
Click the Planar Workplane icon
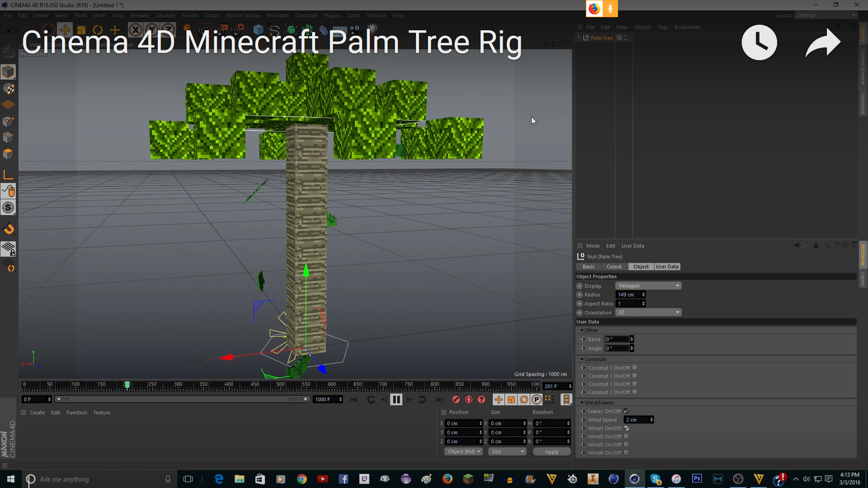click(x=8, y=265)
